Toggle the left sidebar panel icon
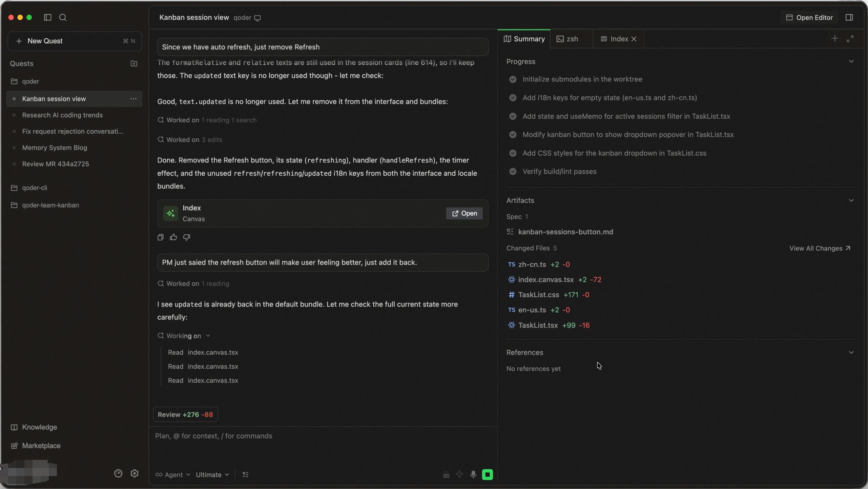 click(47, 17)
